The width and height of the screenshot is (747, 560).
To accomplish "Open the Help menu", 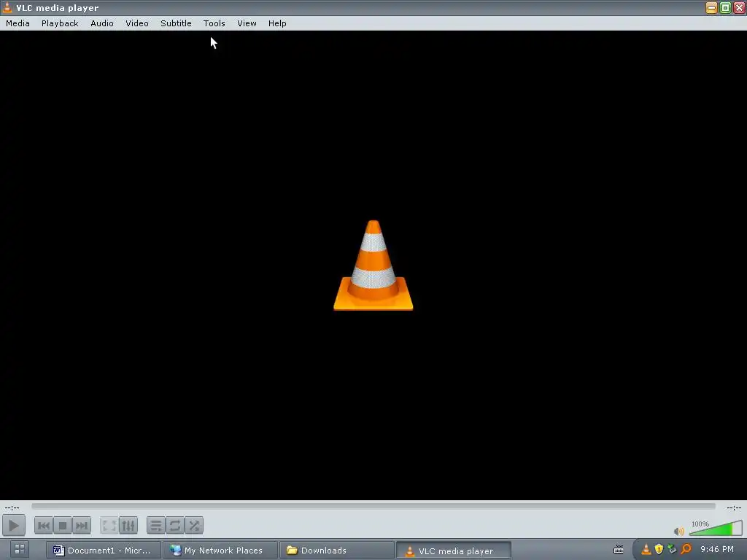I will click(x=277, y=23).
